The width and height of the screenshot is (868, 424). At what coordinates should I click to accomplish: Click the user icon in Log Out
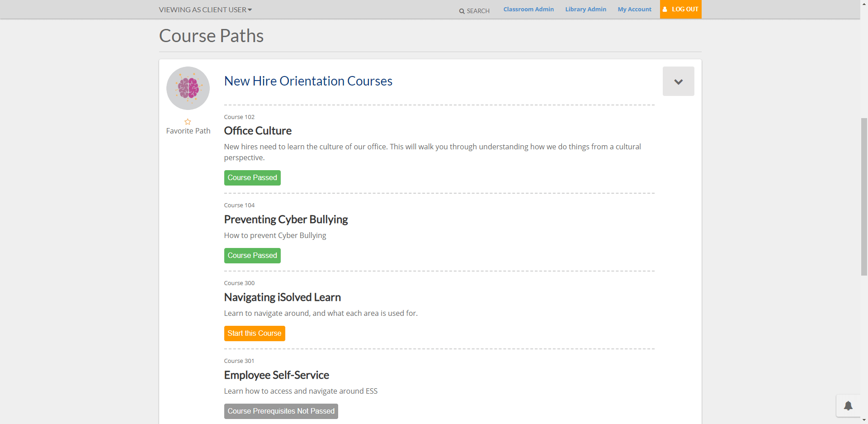point(665,10)
